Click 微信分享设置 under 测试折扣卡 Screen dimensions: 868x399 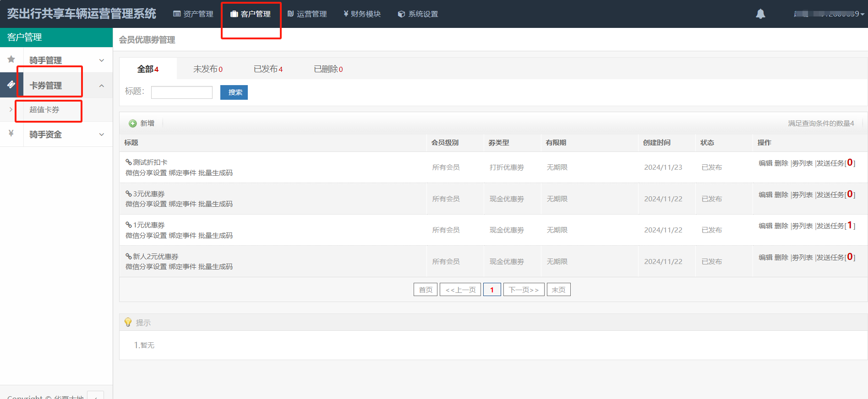pos(146,173)
